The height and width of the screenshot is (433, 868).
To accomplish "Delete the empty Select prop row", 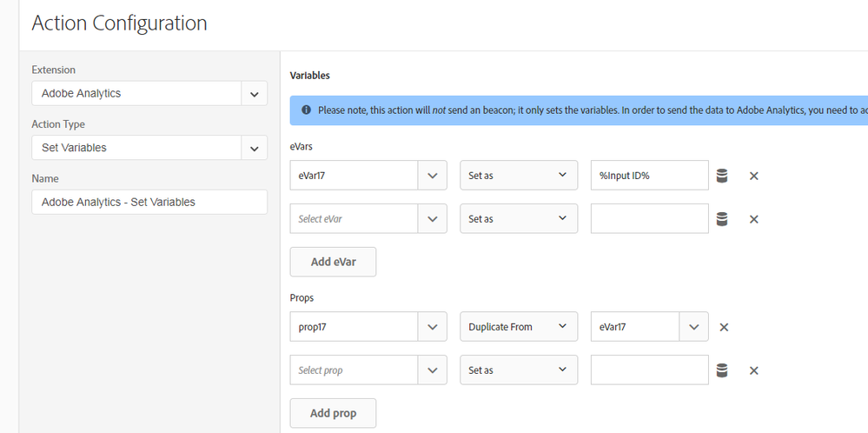I will pos(753,370).
